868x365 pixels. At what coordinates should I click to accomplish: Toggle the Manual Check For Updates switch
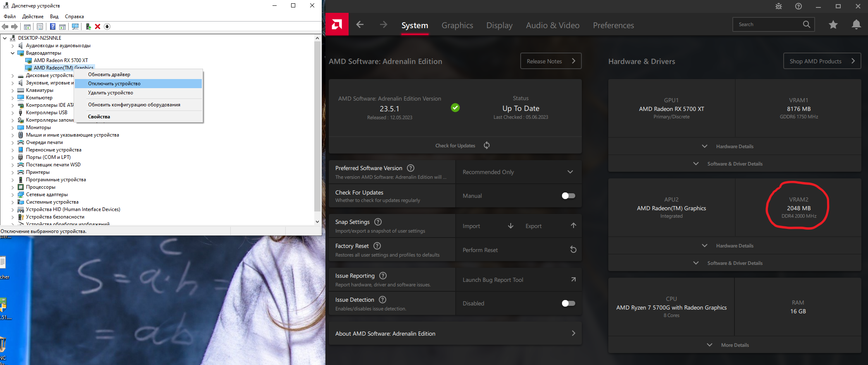[x=569, y=196]
